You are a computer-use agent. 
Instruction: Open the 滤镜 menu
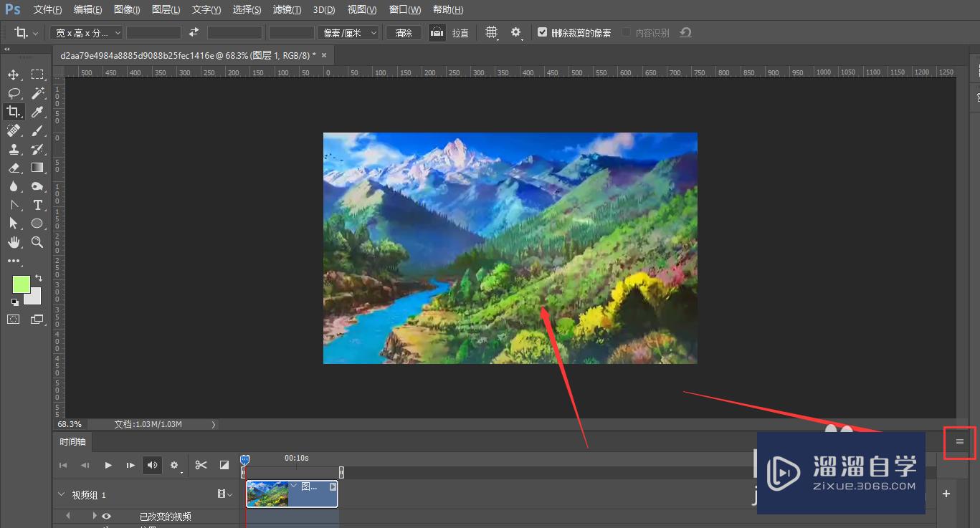(x=287, y=9)
